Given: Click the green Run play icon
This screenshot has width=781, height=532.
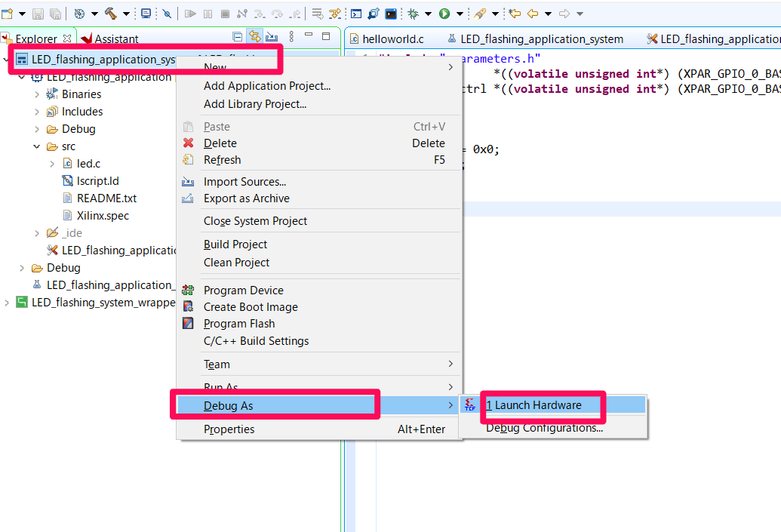Looking at the screenshot, I should pyautogui.click(x=444, y=14).
